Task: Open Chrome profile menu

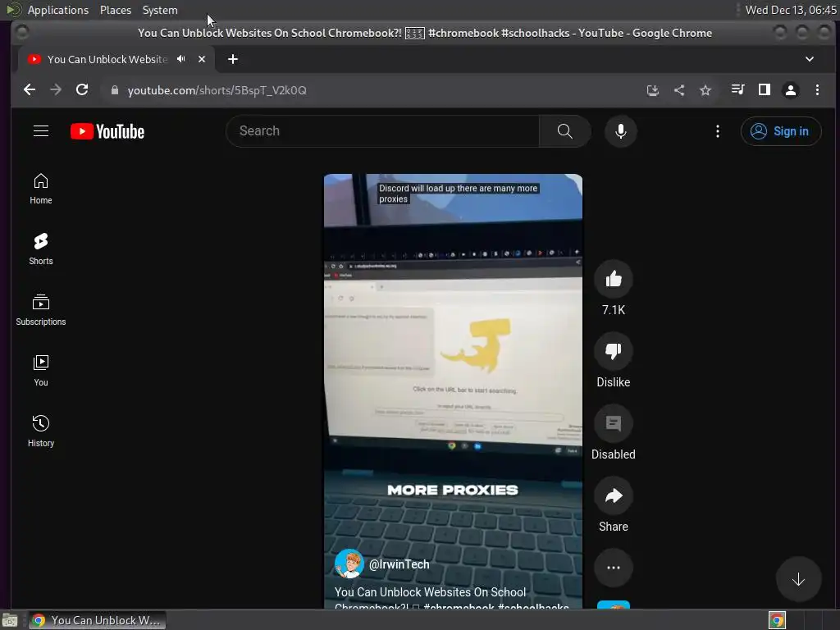Action: pos(790,90)
